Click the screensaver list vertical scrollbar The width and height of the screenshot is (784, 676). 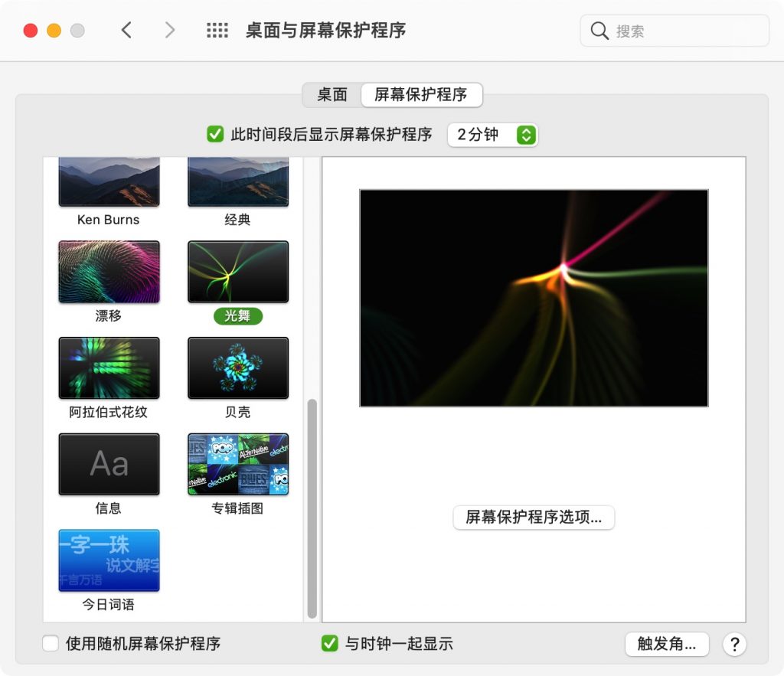312,508
